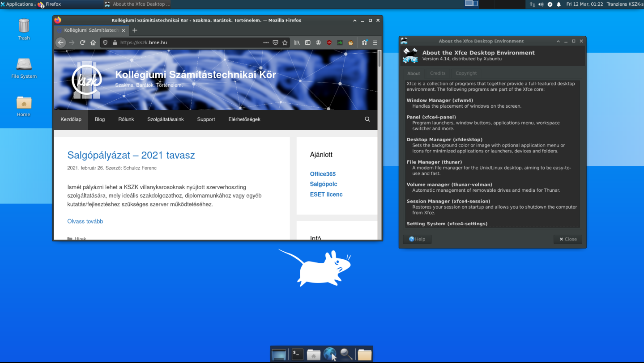The image size is (644, 363).
Task: Open the ESET licenc link
Action: [326, 194]
